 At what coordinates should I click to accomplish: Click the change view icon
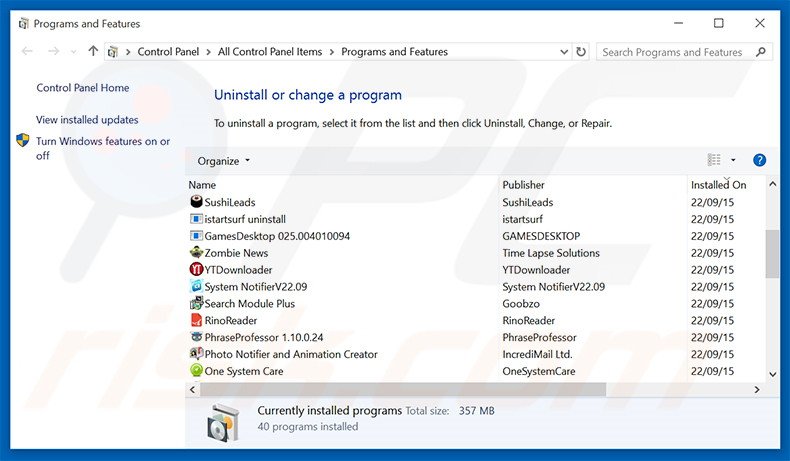tap(714, 160)
